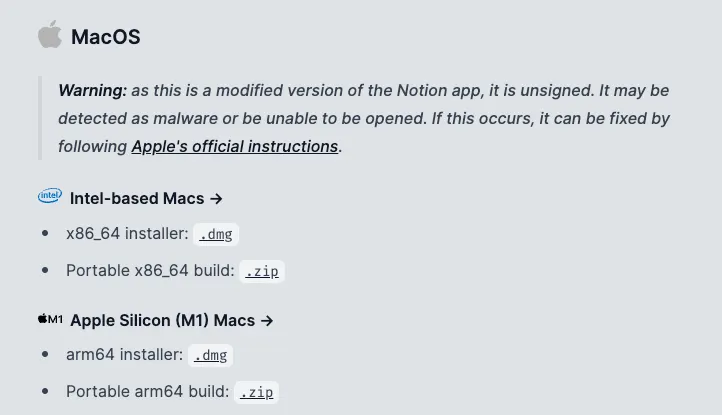Download the portable arm64 .zip build
This screenshot has width=722, height=415.
pos(257,391)
